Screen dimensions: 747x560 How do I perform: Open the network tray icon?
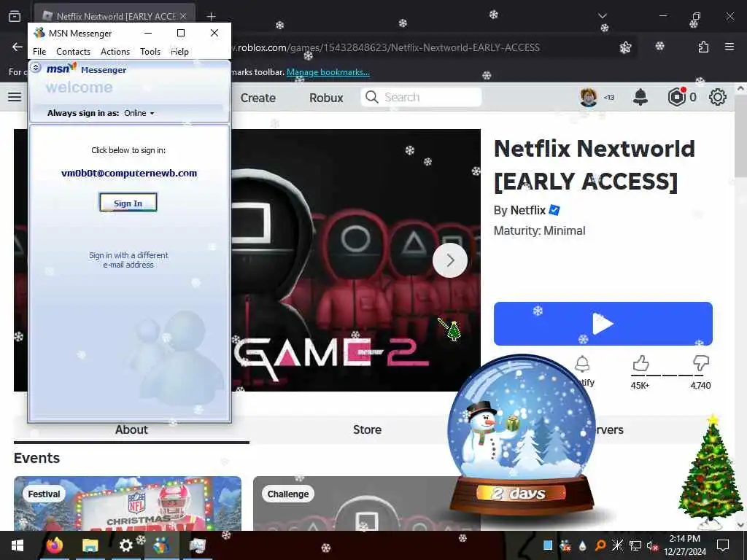coord(635,545)
